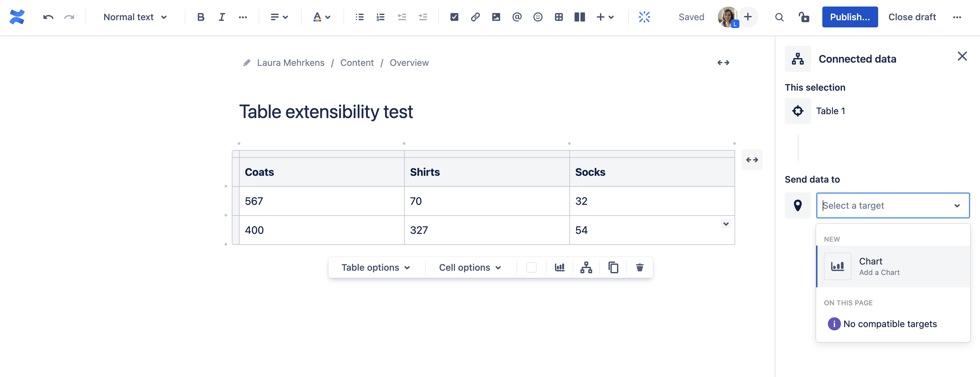Insert a link from the toolbar
The height and width of the screenshot is (377, 980).
475,17
